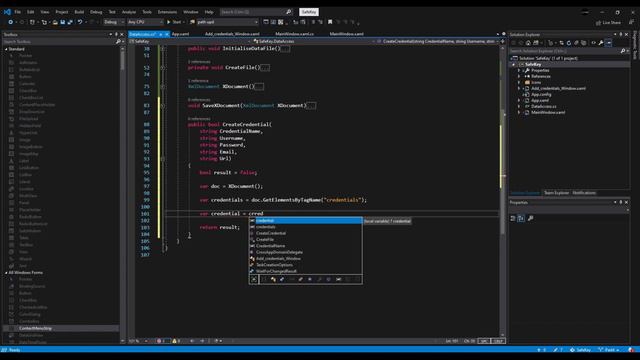Collapse the All Windows Forms toolbox group
This screenshot has height=360, width=640.
[6, 272]
